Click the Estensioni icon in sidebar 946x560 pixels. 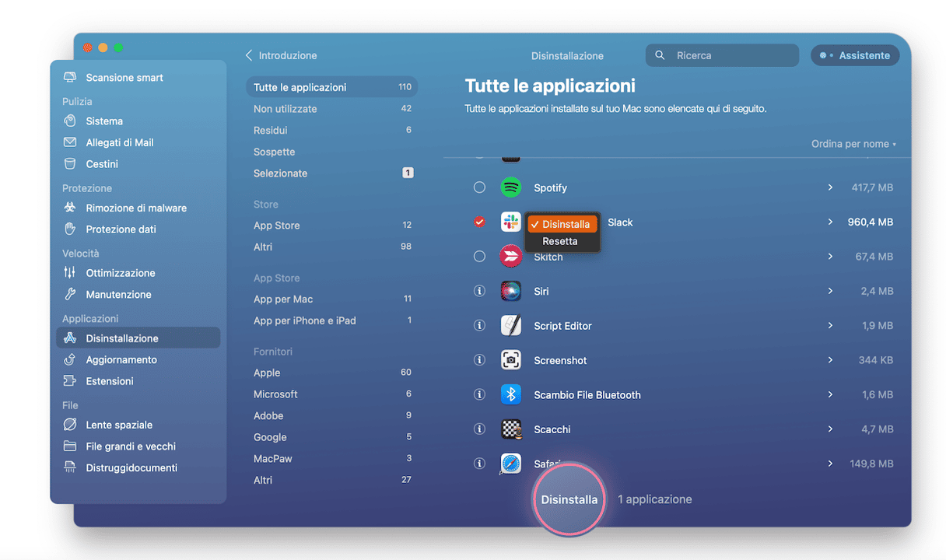(x=70, y=381)
